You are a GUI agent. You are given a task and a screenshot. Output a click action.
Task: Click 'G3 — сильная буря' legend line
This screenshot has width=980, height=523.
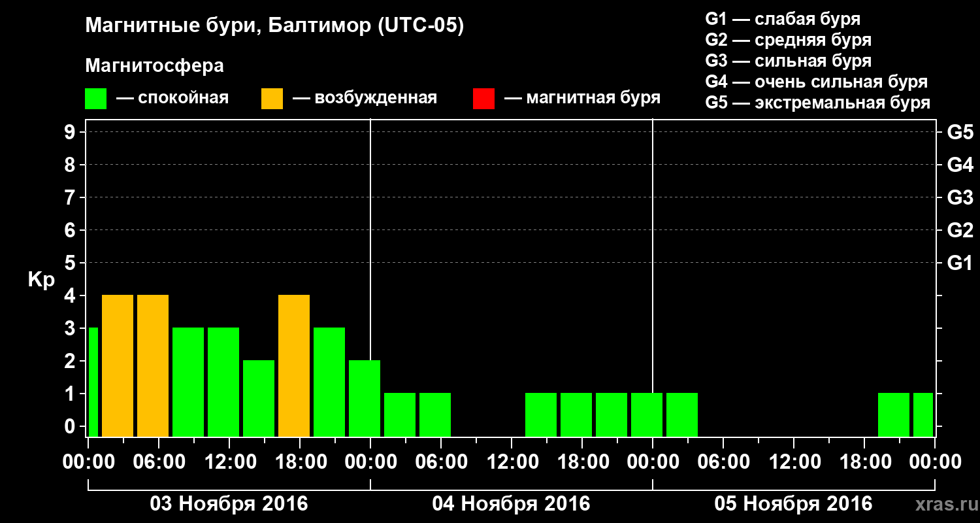coord(788,61)
